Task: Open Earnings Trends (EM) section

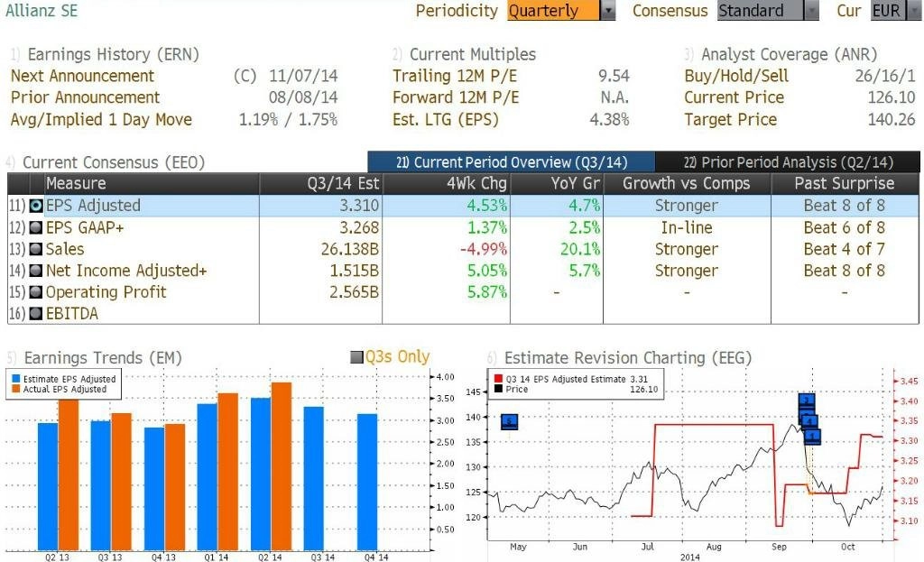Action: (x=103, y=357)
